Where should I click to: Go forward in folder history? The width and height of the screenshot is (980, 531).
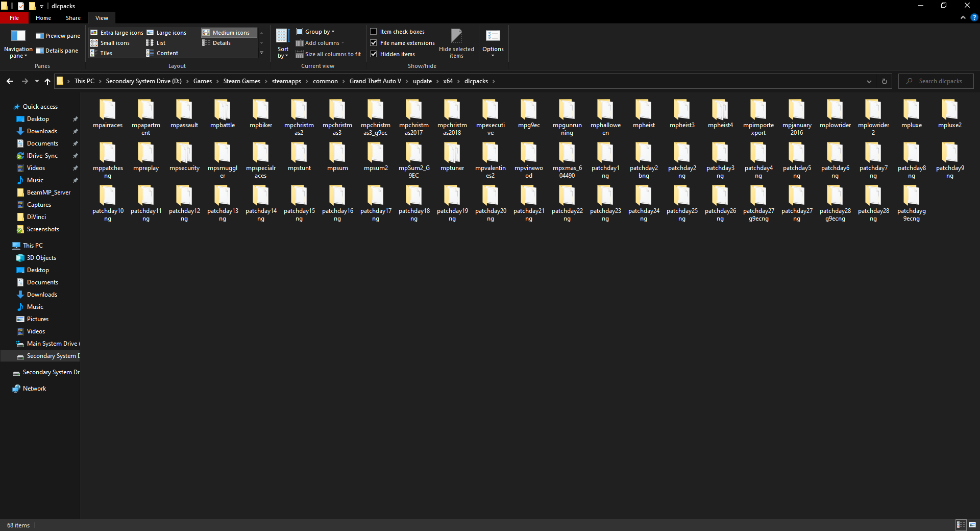[x=24, y=81]
